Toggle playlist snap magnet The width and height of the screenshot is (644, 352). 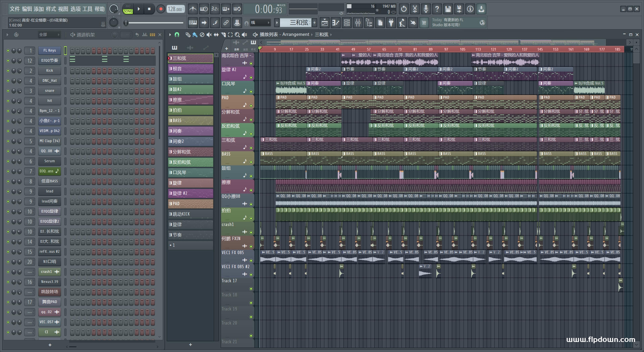177,35
